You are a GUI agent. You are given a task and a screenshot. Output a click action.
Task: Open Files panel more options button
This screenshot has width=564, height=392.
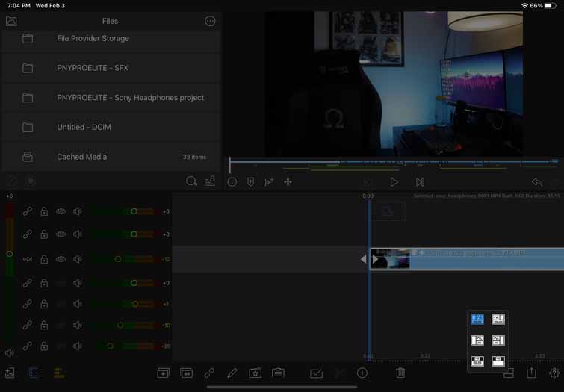point(210,21)
